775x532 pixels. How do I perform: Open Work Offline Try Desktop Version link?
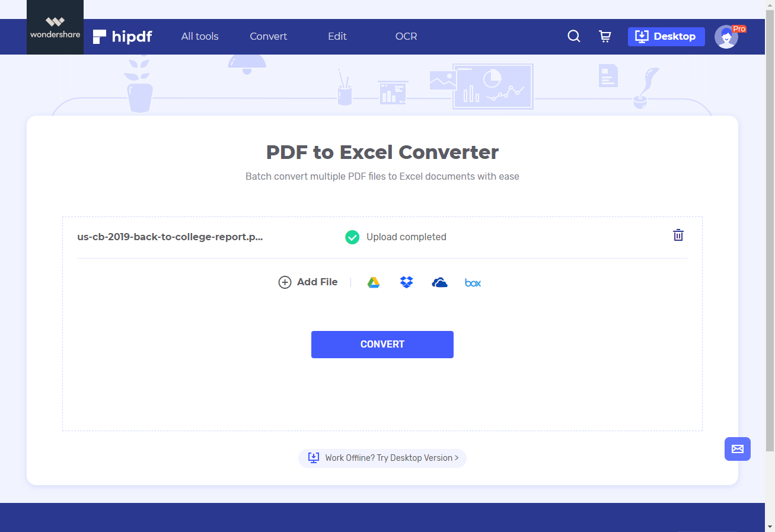tap(382, 458)
